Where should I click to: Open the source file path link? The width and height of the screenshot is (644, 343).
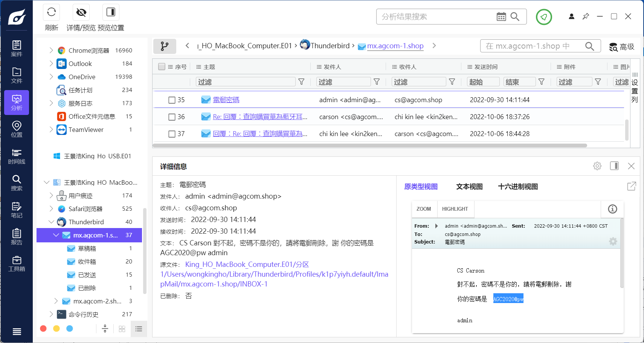coord(274,274)
